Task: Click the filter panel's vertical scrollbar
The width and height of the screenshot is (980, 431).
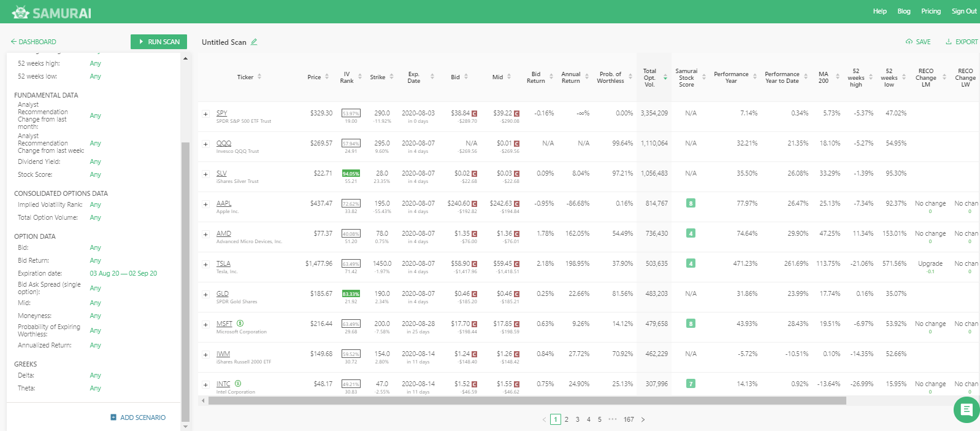Action: point(185,282)
